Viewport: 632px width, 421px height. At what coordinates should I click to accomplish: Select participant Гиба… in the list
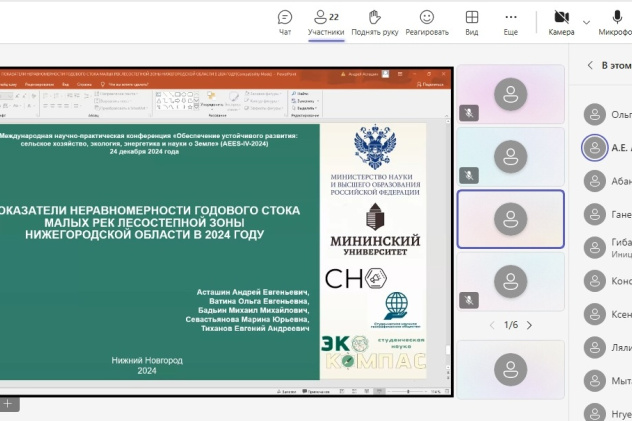tap(595, 247)
